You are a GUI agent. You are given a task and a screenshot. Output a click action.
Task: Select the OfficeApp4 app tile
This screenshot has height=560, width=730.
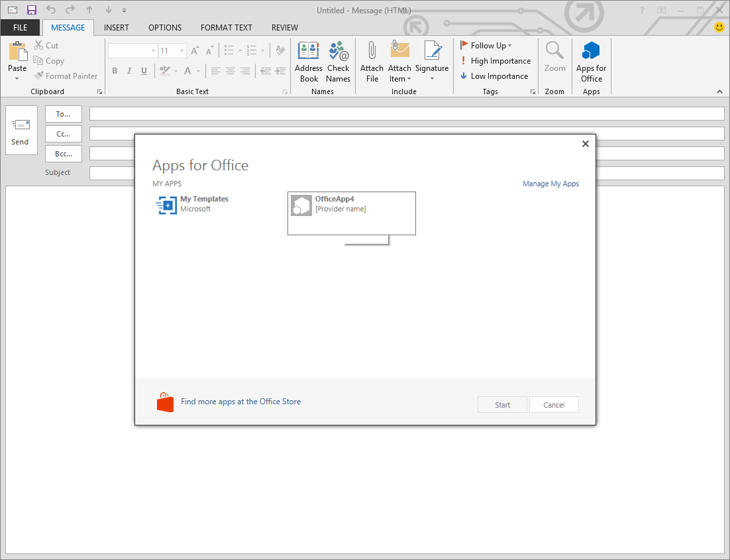click(351, 213)
